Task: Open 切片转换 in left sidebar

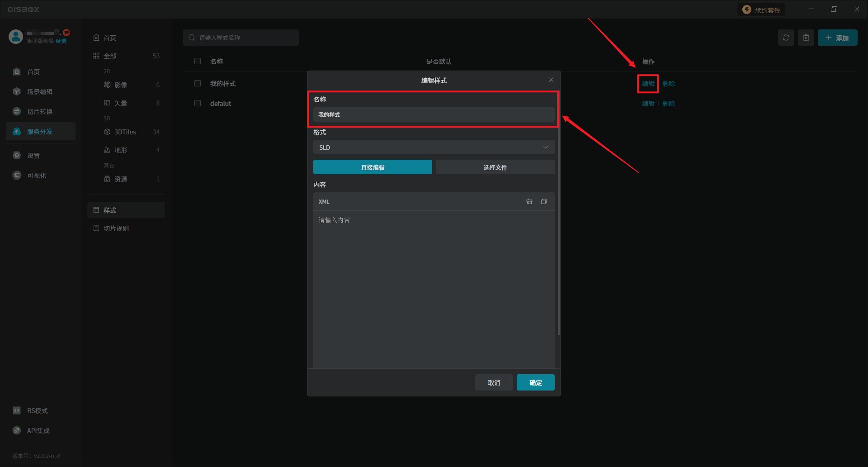Action: pyautogui.click(x=39, y=112)
